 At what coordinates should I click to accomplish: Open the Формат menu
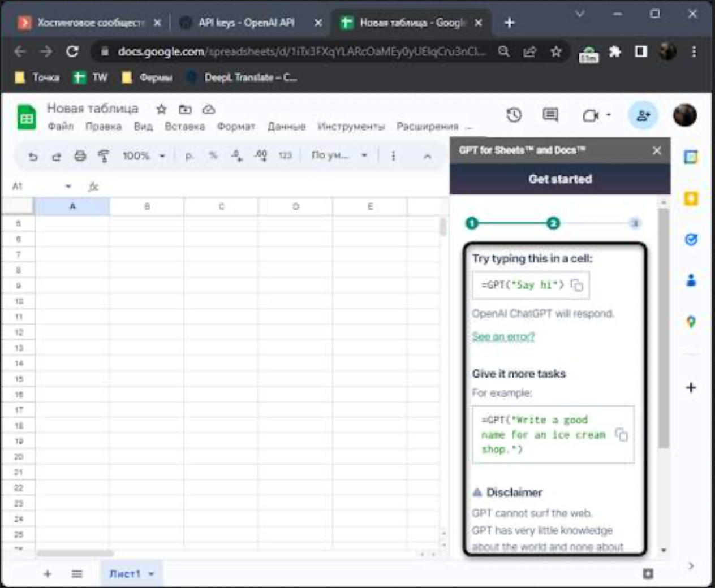click(236, 126)
